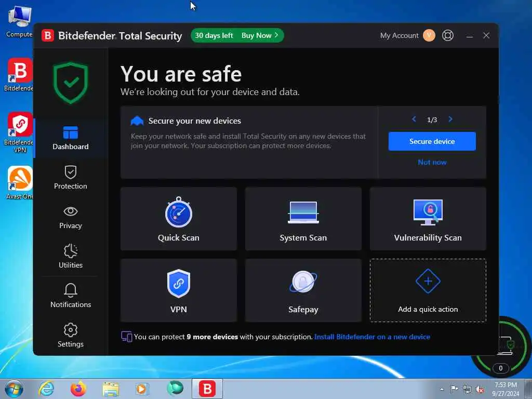Click the network tray icon

[467, 389]
